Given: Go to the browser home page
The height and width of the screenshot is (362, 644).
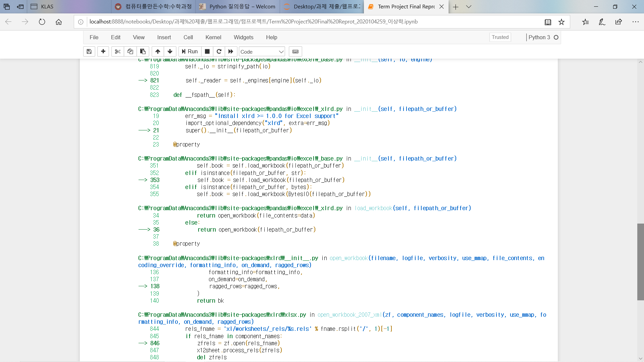Looking at the screenshot, I should [59, 22].
